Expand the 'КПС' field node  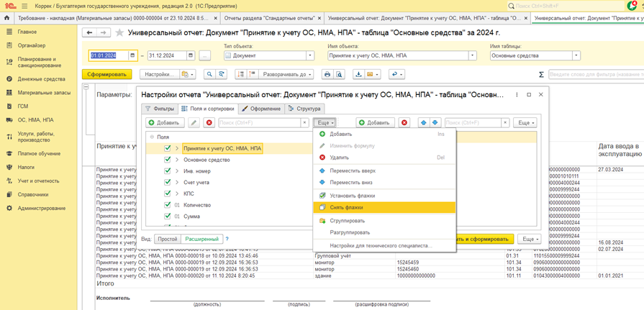point(177,193)
